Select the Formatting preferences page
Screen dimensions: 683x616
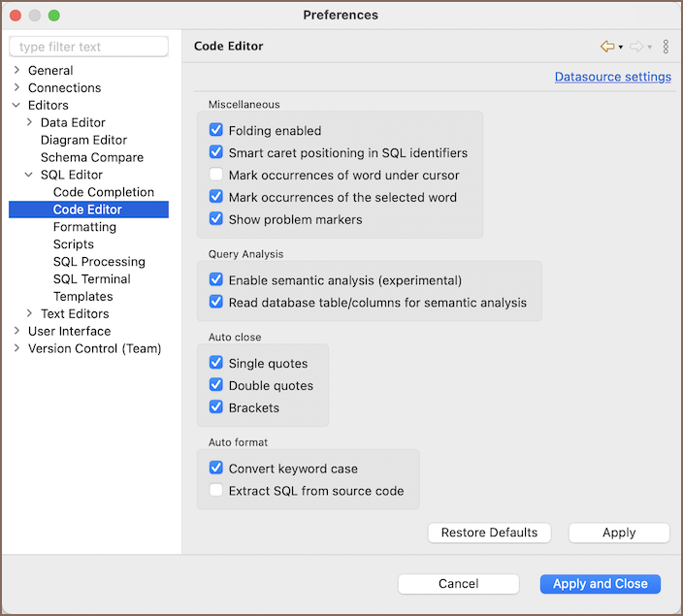click(x=84, y=227)
